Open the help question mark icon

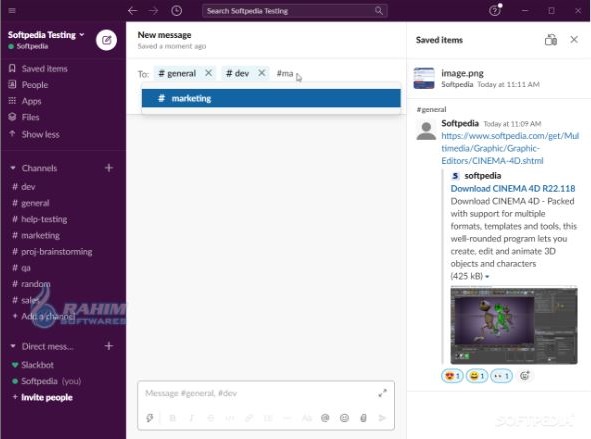coord(495,11)
